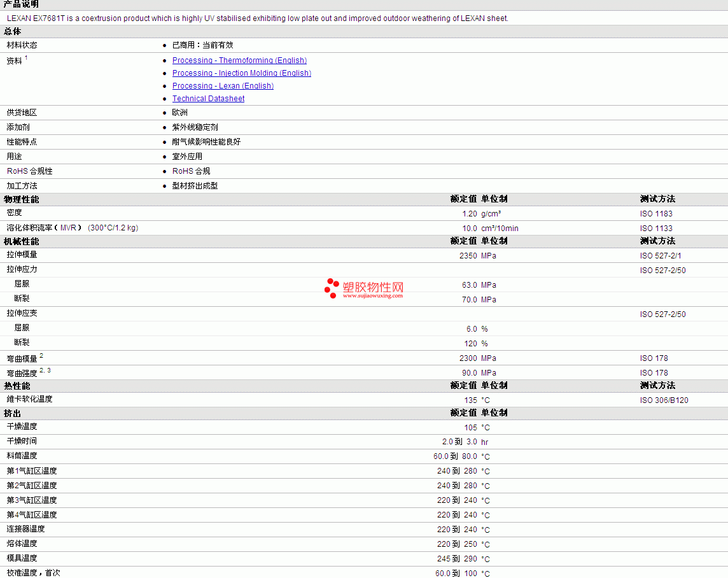Click the 维卡软化温度 row label
This screenshot has width=728, height=578.
pos(30,398)
